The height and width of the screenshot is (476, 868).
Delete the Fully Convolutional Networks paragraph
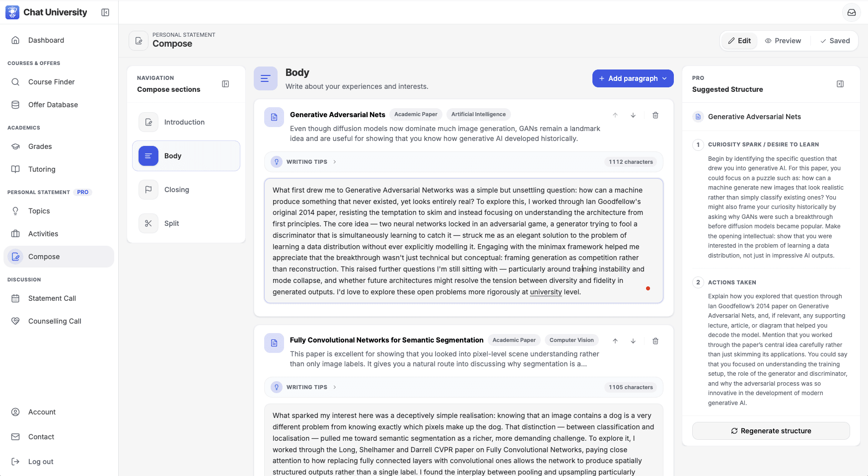tap(655, 341)
